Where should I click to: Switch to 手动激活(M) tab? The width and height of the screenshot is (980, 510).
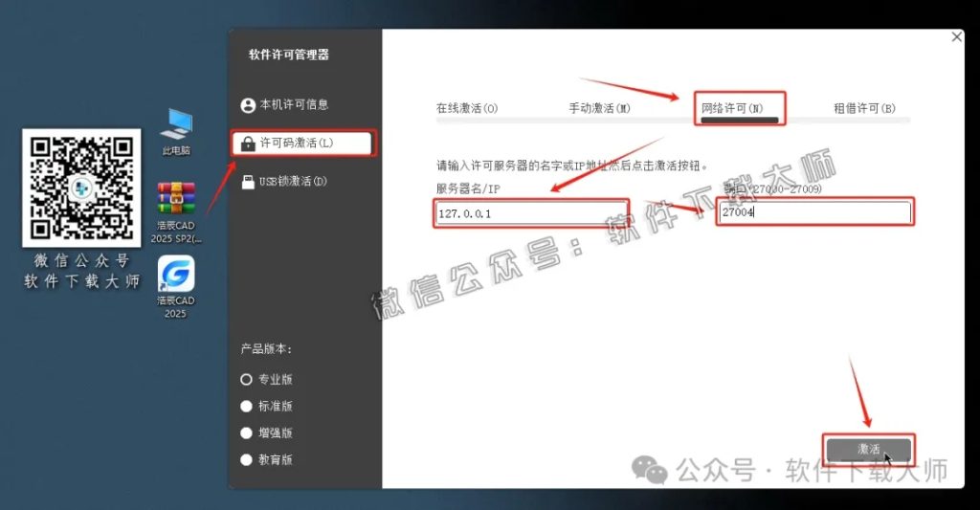coord(599,108)
